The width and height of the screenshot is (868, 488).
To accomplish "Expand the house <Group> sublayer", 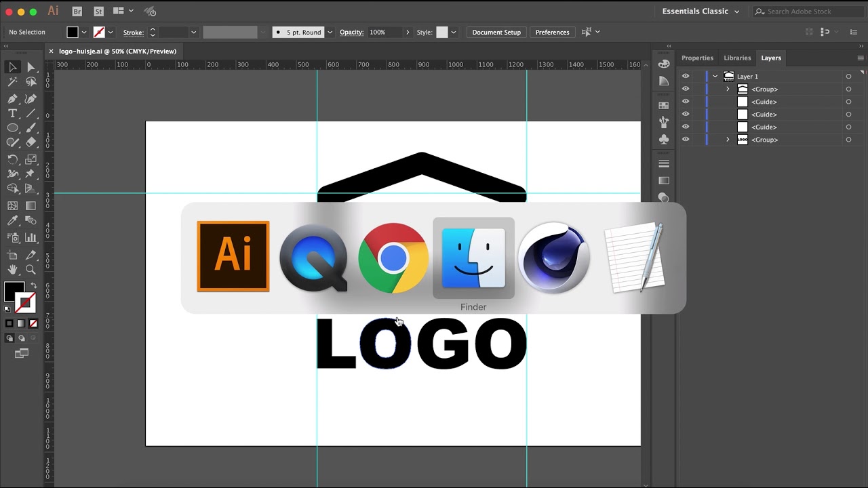I will 728,89.
